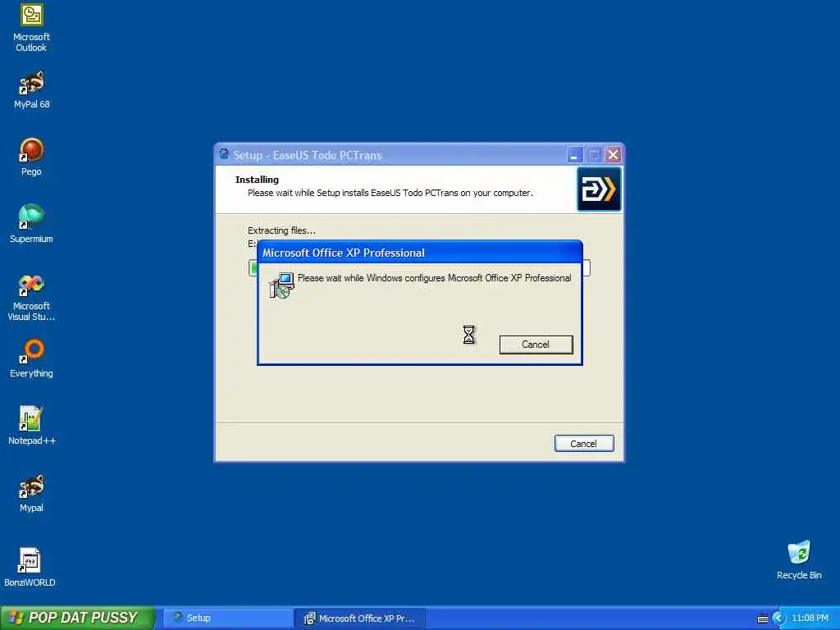Click "Please wait while Setup installs" text
Screen dimensions: 840x630
390,193
